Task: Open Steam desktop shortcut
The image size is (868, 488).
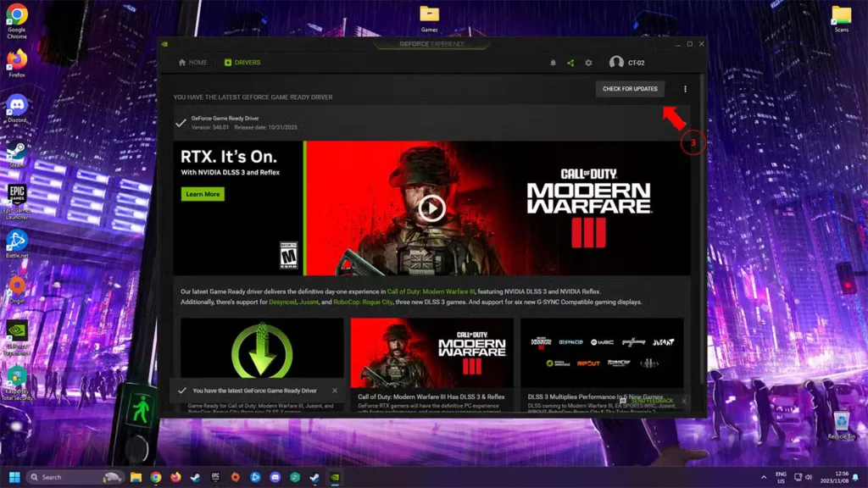Action: pos(17,153)
